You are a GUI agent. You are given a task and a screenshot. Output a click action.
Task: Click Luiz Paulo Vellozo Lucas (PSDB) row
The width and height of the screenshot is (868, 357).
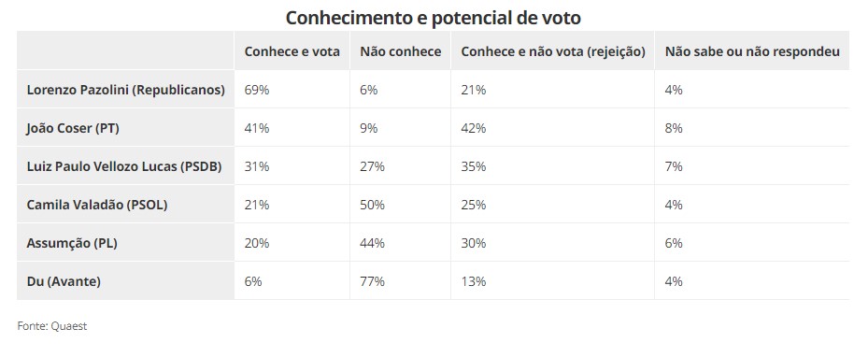[x=124, y=166]
